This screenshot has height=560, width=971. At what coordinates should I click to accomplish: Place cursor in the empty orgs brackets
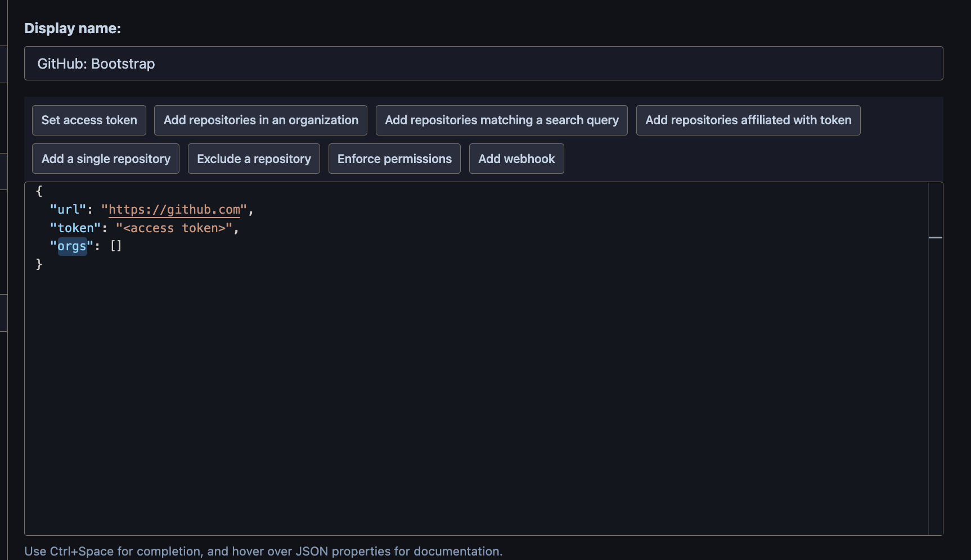(116, 246)
